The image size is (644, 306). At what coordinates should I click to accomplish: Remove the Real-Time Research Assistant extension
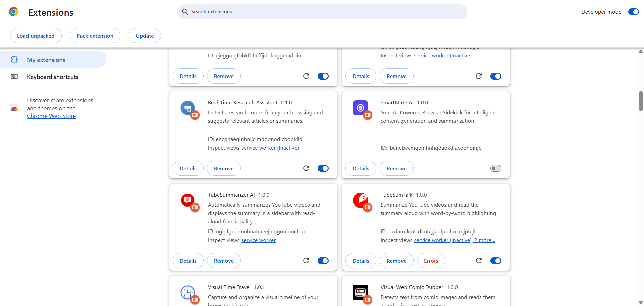(224, 168)
